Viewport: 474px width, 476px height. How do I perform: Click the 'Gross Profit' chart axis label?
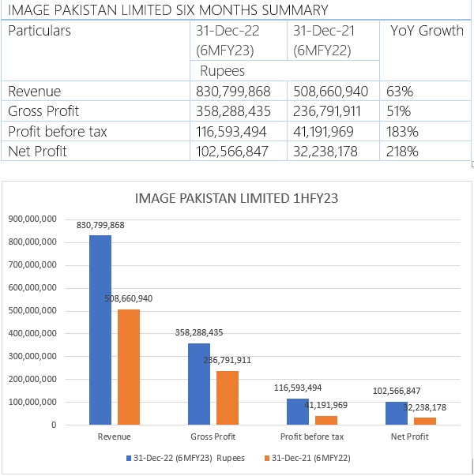[213, 437]
